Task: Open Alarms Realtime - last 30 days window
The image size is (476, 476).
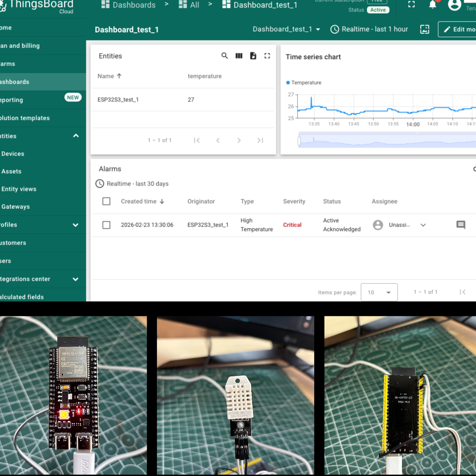Action: click(132, 184)
